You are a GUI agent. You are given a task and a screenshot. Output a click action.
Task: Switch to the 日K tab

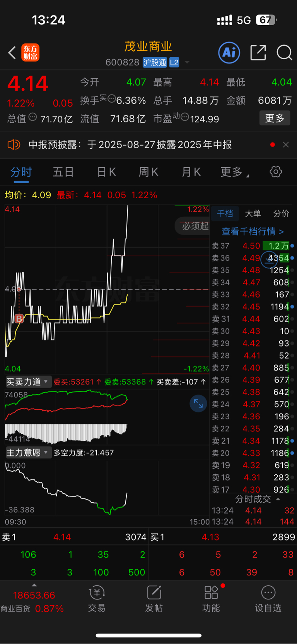pos(106,172)
